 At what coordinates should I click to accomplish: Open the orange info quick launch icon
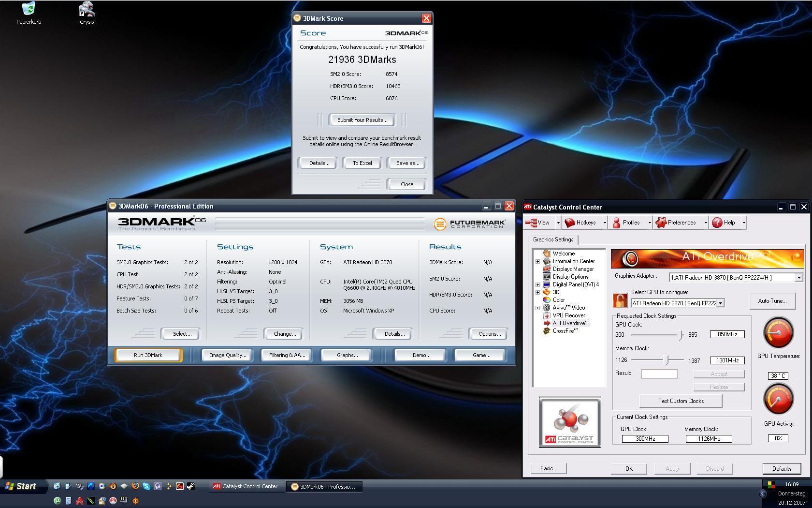click(x=113, y=486)
